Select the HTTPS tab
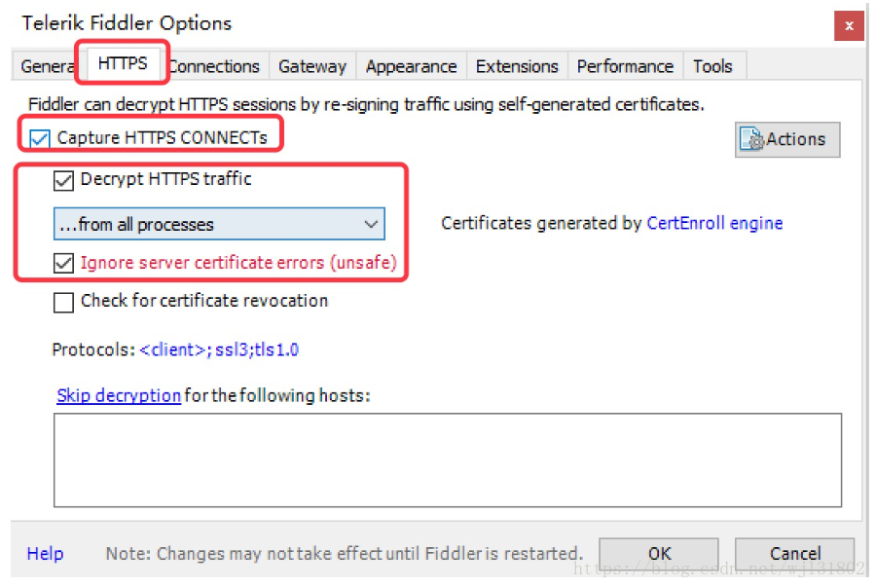Screen dimensions: 876x588 point(123,63)
